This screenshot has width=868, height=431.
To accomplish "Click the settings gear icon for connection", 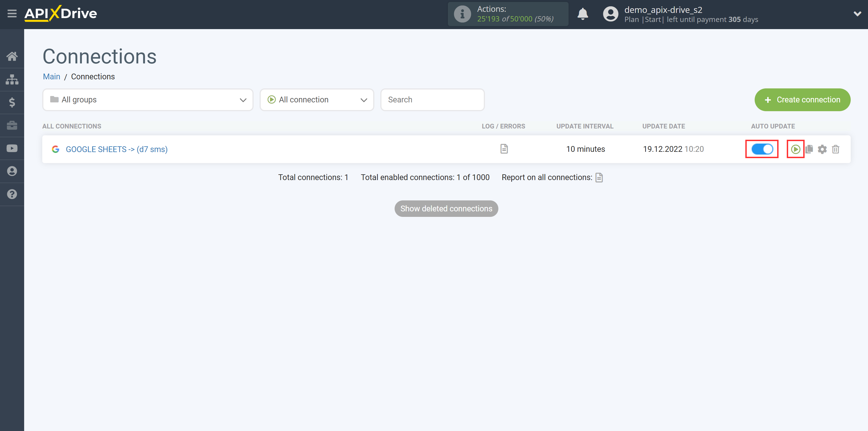I will [822, 149].
